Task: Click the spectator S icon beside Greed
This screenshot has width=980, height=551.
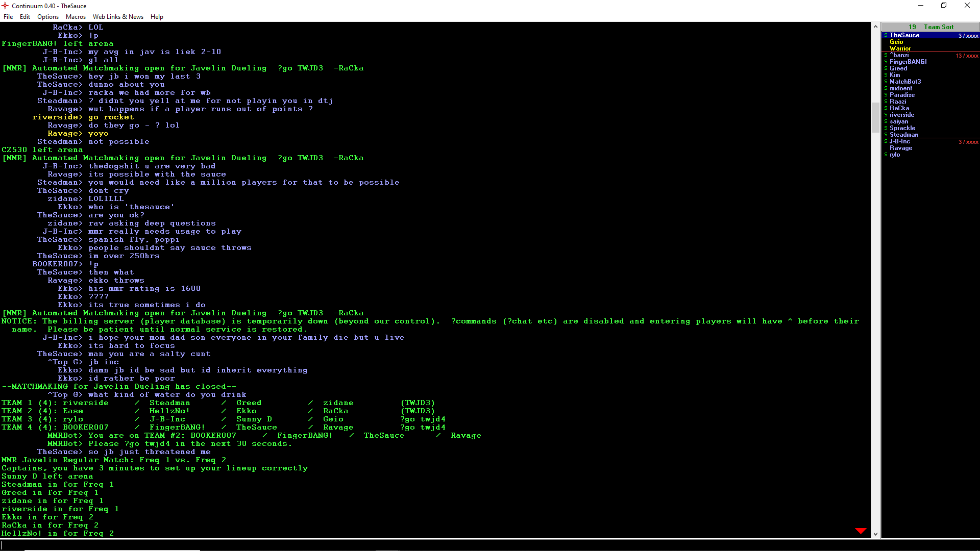Action: 886,68
